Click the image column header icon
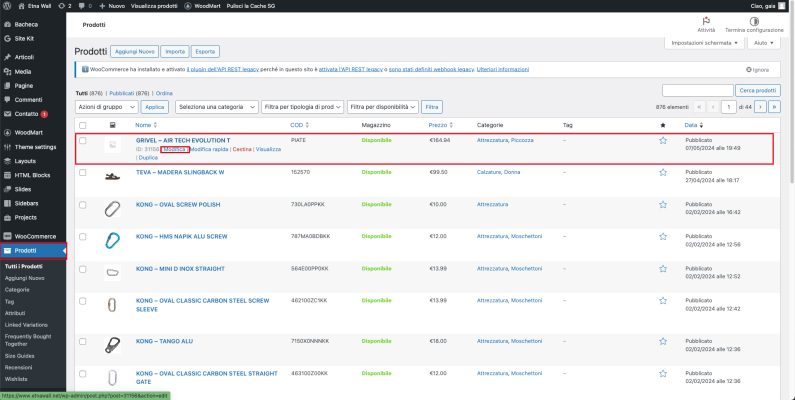The width and height of the screenshot is (795, 400). [113, 125]
